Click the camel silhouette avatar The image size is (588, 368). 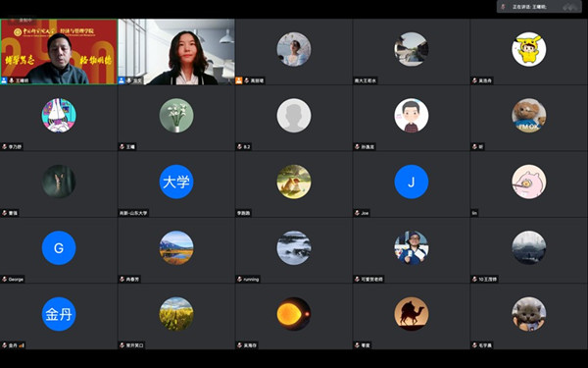point(412,314)
